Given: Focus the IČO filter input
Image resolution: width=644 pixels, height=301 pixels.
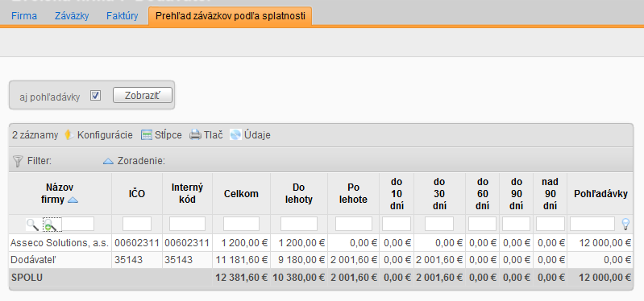Looking at the screenshot, I should tap(137, 224).
